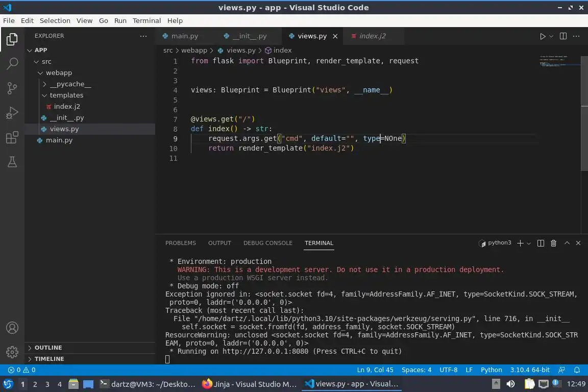This screenshot has height=392, width=588.
Task: Open the taskbar start menu icon
Action: pos(8,384)
